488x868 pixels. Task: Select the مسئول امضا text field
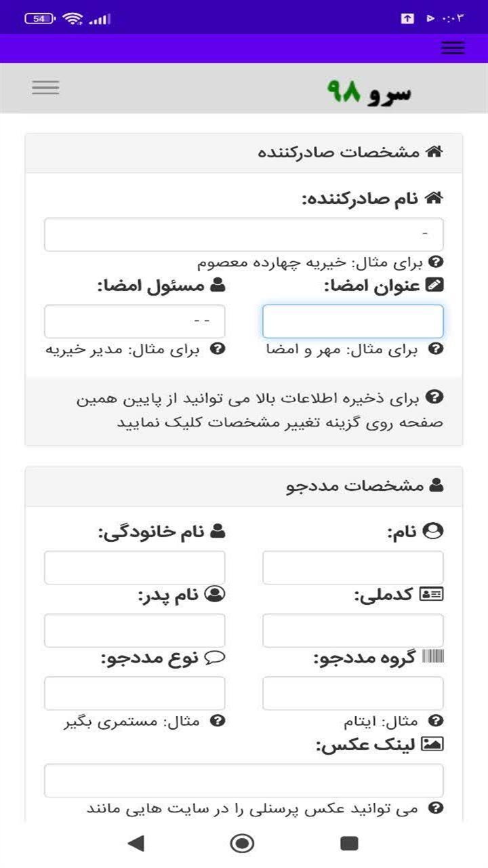[x=134, y=321]
